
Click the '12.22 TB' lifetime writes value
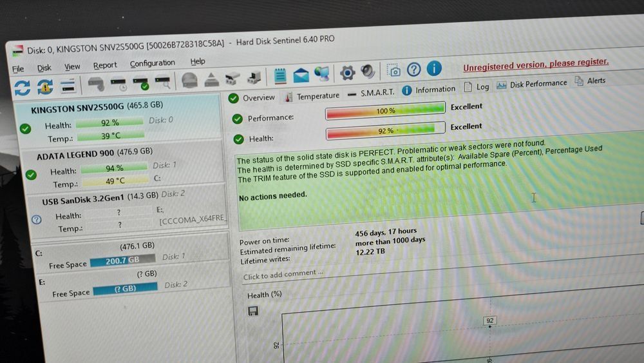coord(370,251)
